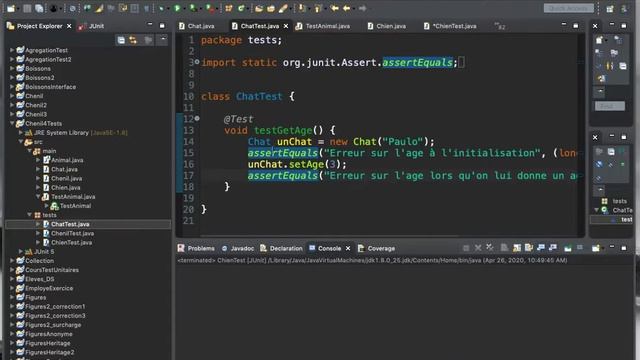Jump to Last Edit Location
Image resolution: width=640 pixels, height=360 pixels.
[334, 8]
